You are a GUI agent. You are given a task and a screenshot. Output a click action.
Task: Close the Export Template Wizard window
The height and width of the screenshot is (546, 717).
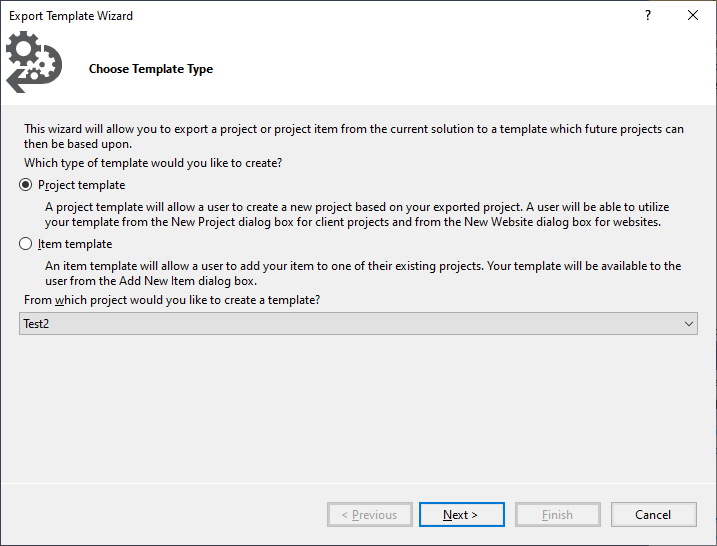[693, 16]
